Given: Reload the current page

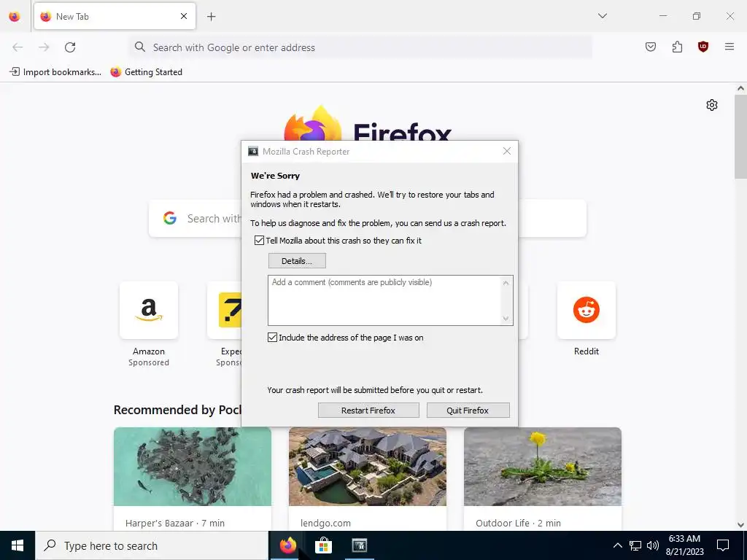Looking at the screenshot, I should [70, 47].
